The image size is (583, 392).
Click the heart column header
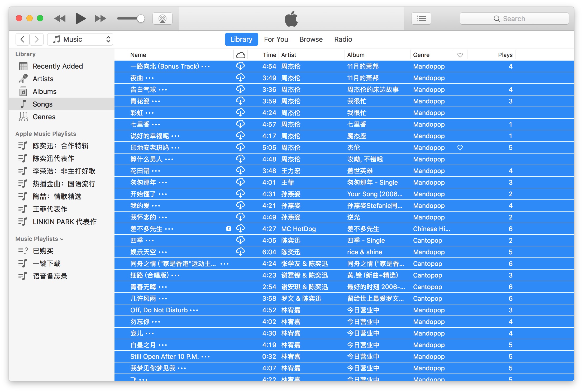pos(460,55)
